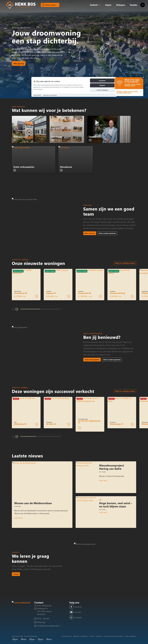Open the Privacybeleid link in the cookie banner
The image size is (148, 644).
tap(37, 95)
